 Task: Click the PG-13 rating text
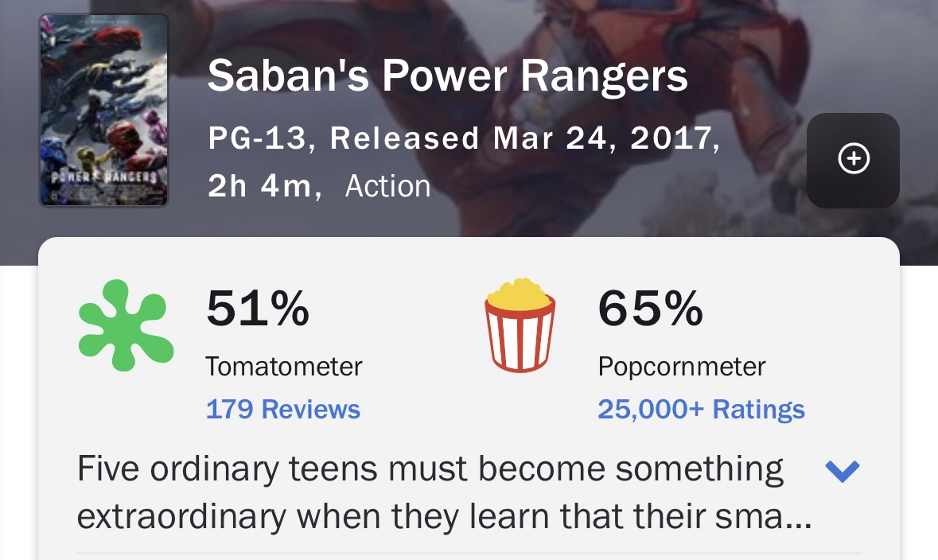256,138
